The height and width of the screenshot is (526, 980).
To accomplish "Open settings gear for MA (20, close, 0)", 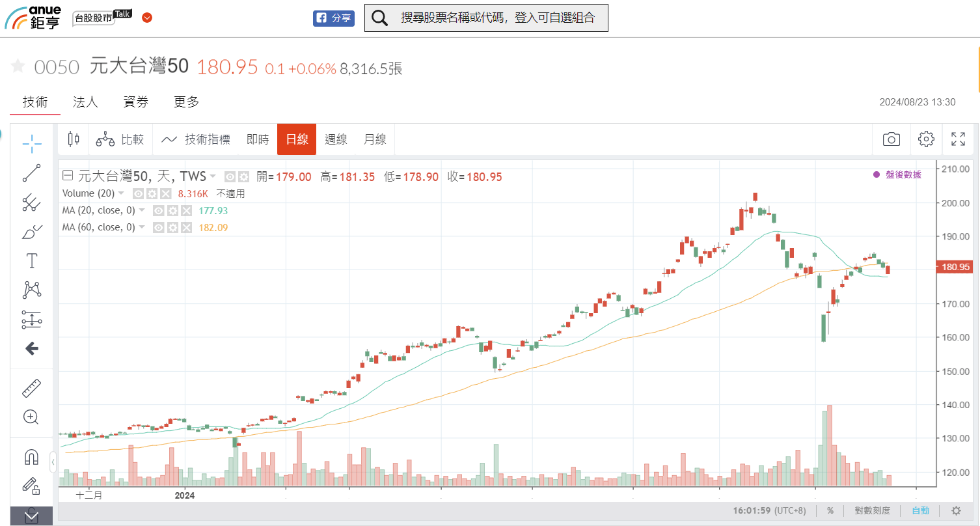I will (x=172, y=210).
